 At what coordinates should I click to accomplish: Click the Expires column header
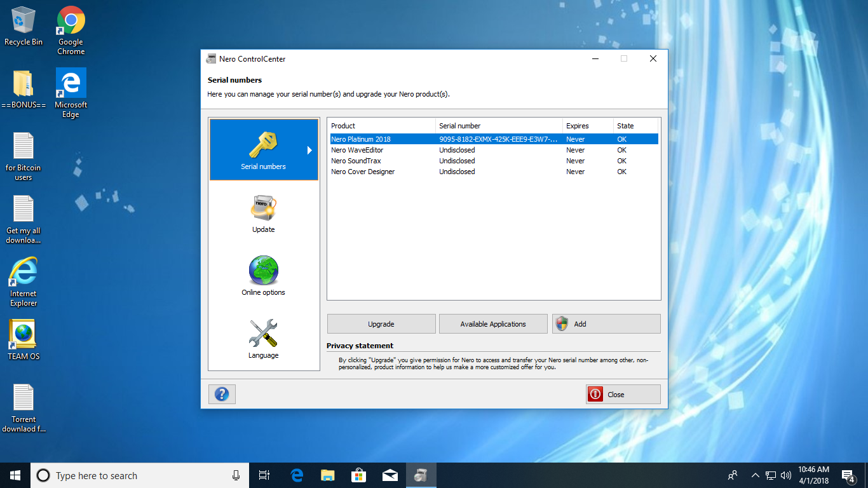click(588, 126)
